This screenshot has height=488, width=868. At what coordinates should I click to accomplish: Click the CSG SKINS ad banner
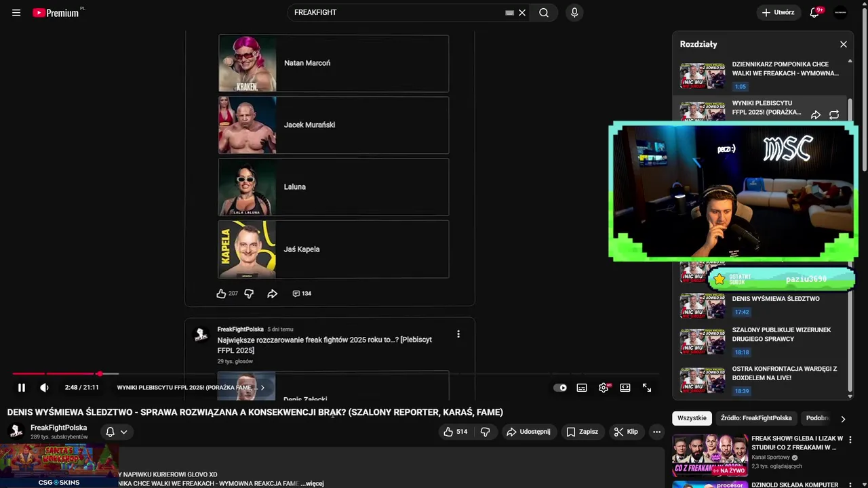pyautogui.click(x=59, y=466)
